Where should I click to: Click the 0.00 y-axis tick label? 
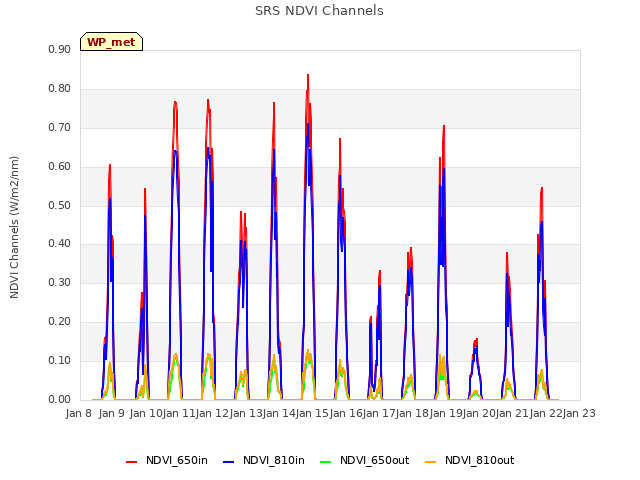(x=60, y=399)
